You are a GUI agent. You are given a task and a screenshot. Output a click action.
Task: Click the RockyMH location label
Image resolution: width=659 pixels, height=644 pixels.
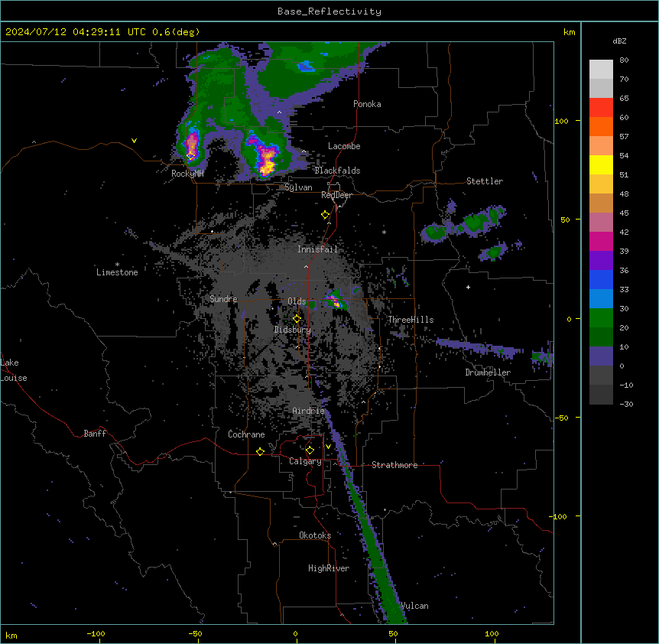(187, 174)
